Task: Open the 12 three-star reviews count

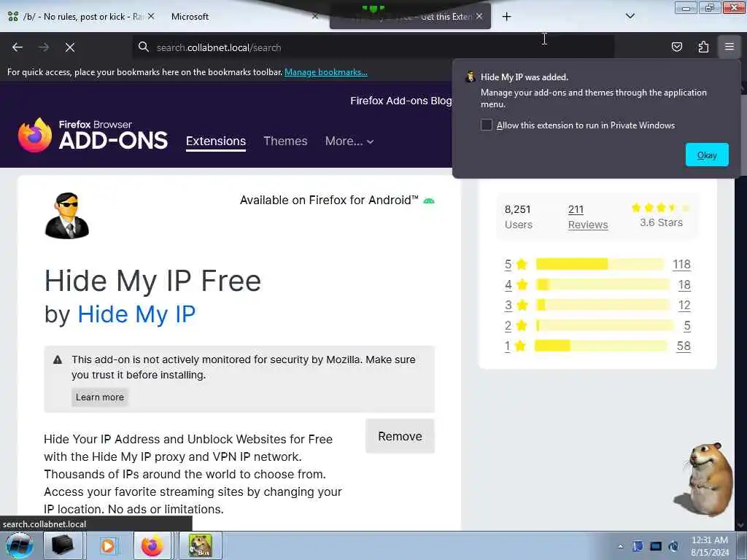Action: coord(684,306)
